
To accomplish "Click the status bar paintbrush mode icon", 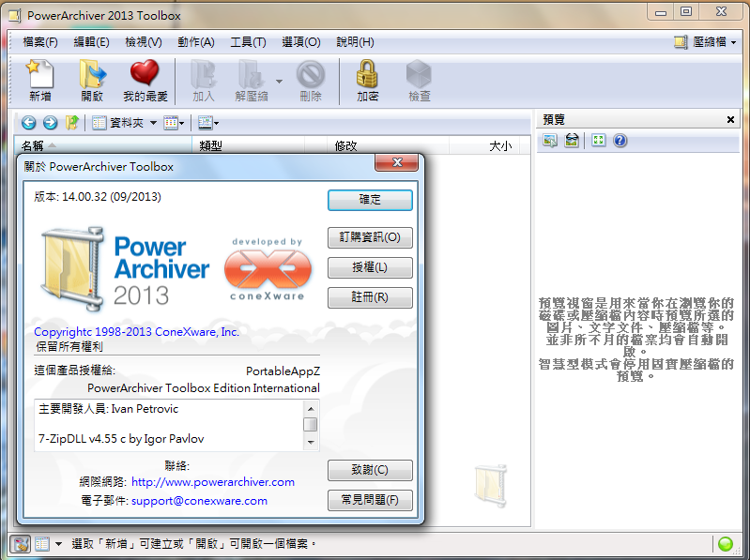I will pos(20,544).
